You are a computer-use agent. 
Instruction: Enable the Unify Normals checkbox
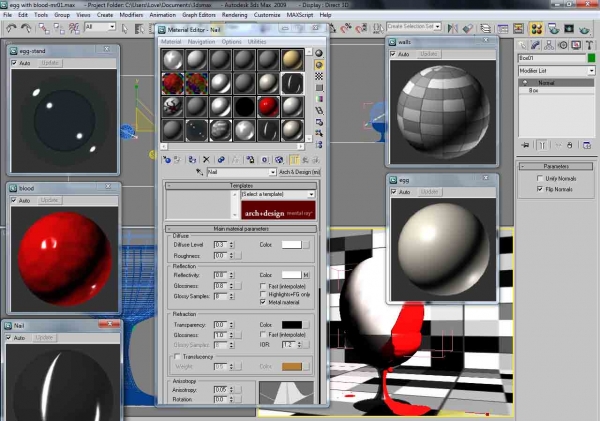pyautogui.click(x=540, y=178)
